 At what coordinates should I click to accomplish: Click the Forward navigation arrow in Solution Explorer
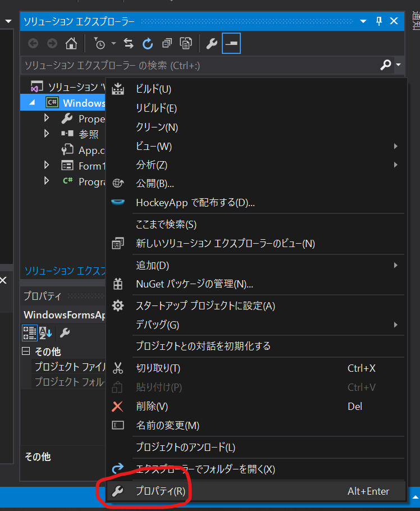click(52, 43)
